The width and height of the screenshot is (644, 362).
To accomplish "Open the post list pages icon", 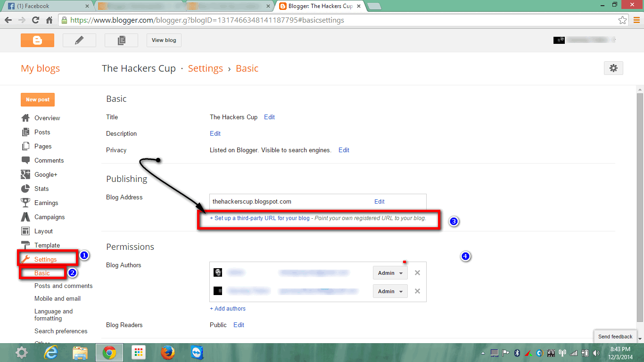I will coord(121,41).
